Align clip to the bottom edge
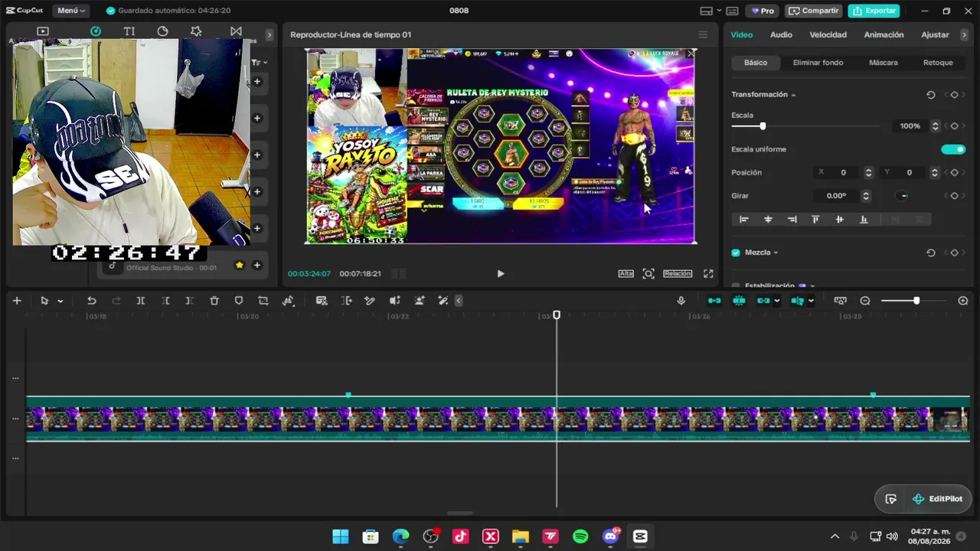The image size is (980, 551). tap(864, 220)
